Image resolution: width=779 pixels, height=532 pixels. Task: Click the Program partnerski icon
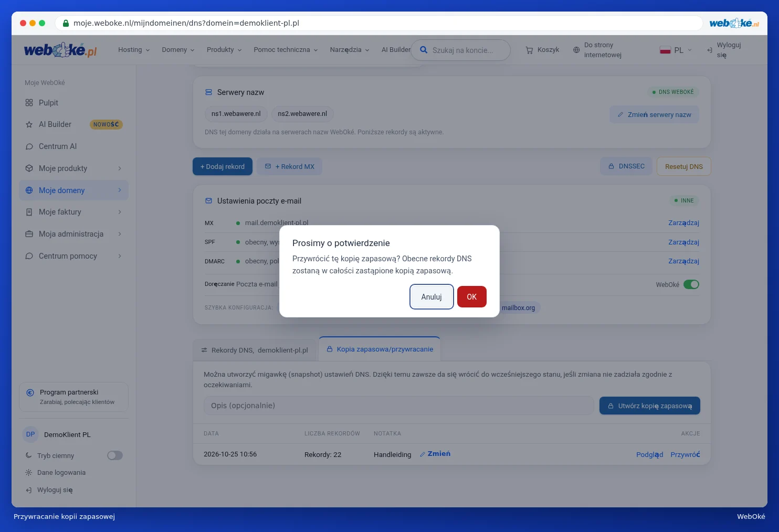pyautogui.click(x=30, y=392)
